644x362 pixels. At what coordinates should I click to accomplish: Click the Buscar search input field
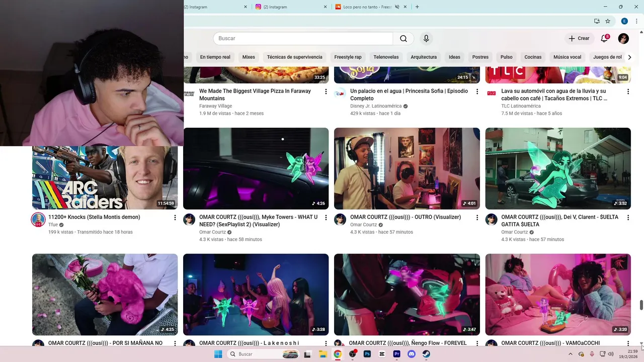[303, 39]
